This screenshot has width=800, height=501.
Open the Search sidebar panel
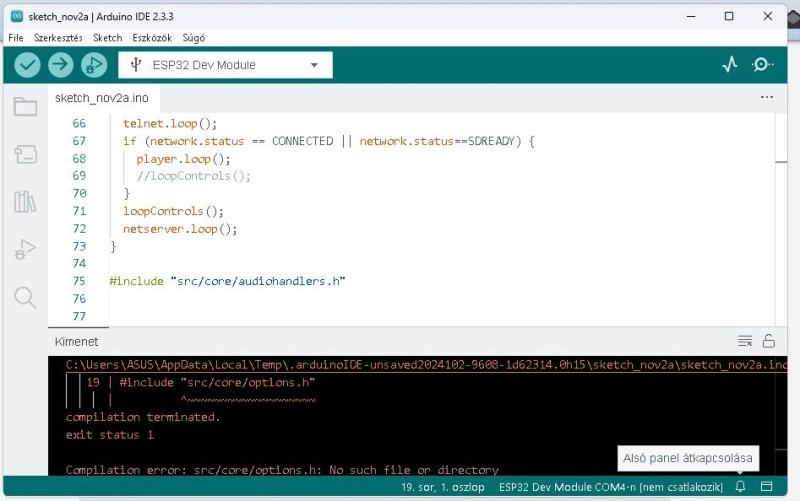coord(25,297)
